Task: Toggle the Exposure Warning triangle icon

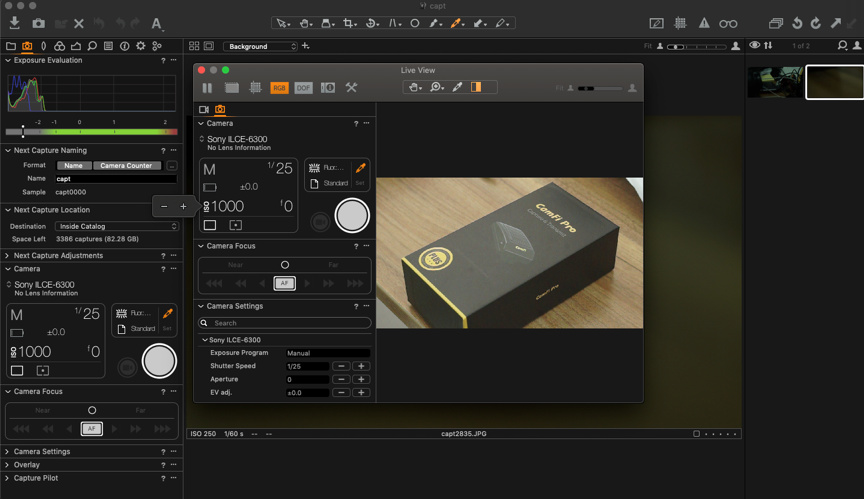Action: point(704,23)
